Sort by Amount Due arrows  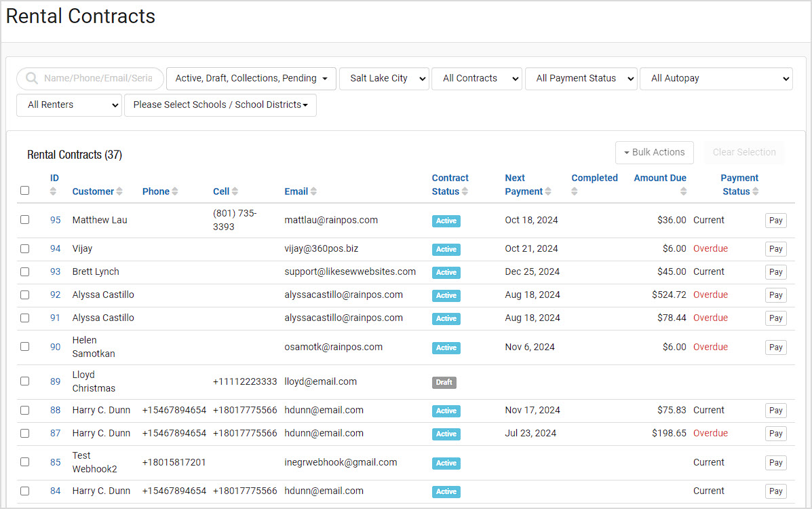(684, 191)
